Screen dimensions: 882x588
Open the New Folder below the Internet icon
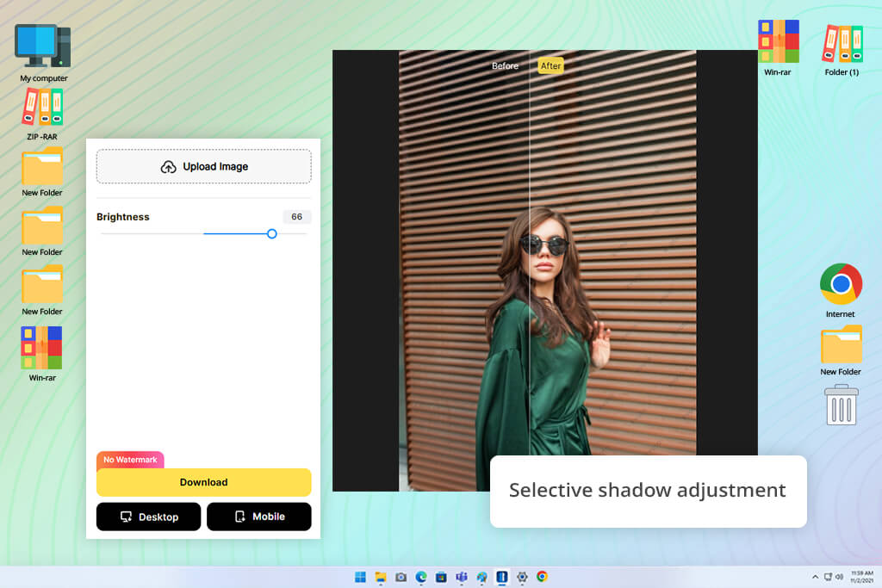841,350
